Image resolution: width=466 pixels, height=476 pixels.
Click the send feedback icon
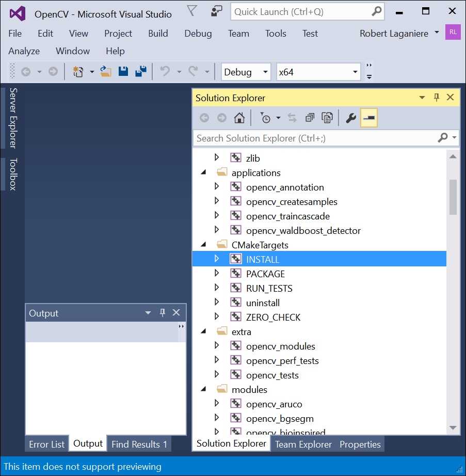pyautogui.click(x=216, y=11)
